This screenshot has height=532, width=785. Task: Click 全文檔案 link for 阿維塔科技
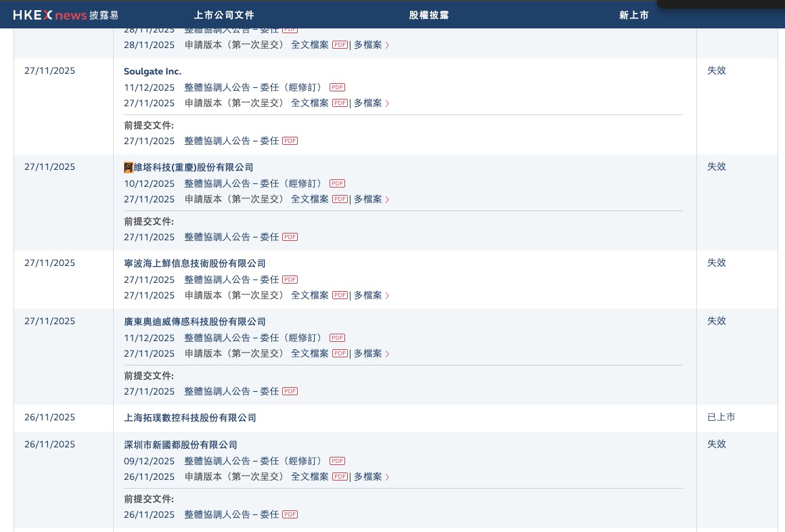coord(310,199)
